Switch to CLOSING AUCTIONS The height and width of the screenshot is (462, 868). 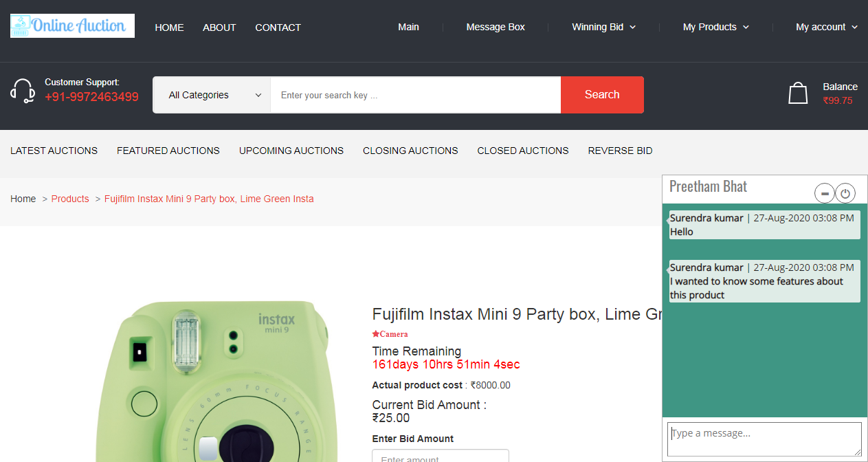[410, 151]
